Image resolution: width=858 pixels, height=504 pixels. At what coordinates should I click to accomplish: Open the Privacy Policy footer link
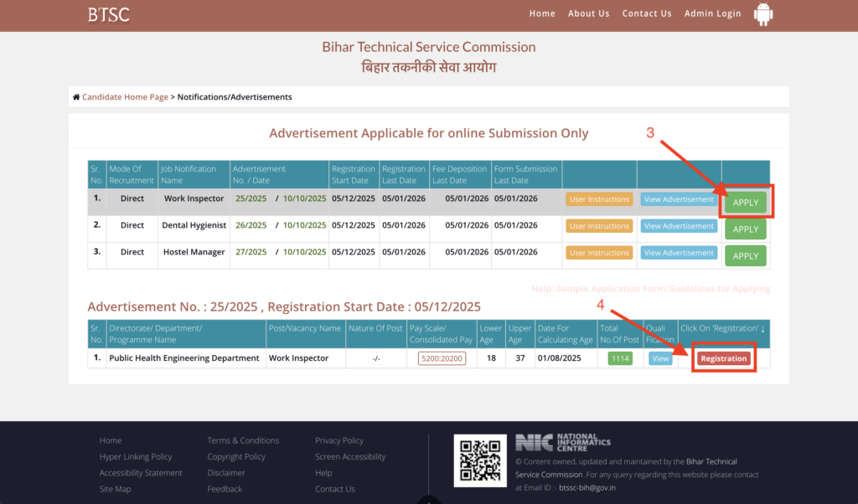tap(339, 440)
